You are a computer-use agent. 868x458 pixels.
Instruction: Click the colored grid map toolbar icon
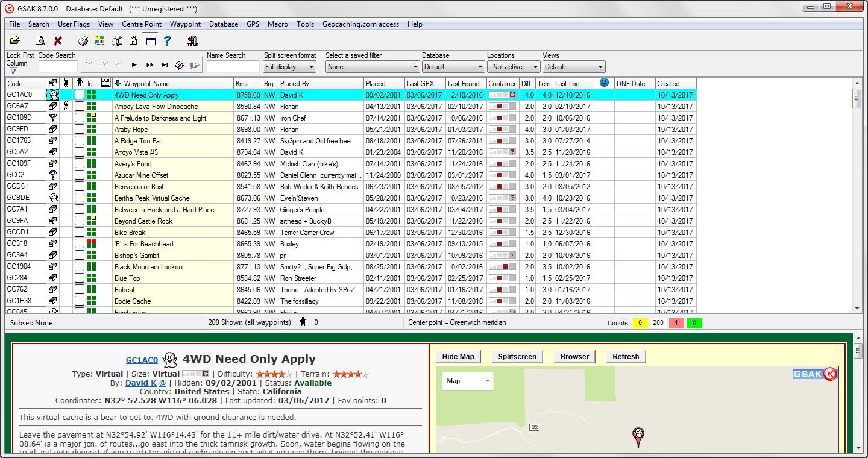point(99,41)
